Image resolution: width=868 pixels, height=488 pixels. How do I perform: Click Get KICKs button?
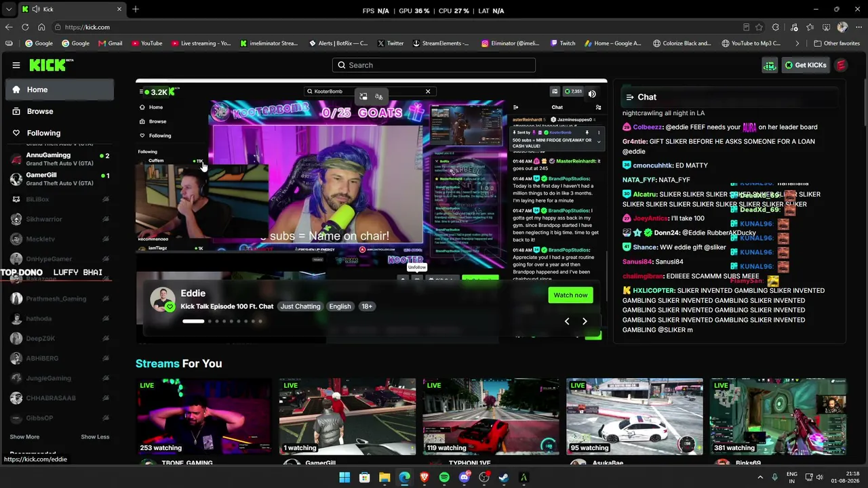pos(806,65)
